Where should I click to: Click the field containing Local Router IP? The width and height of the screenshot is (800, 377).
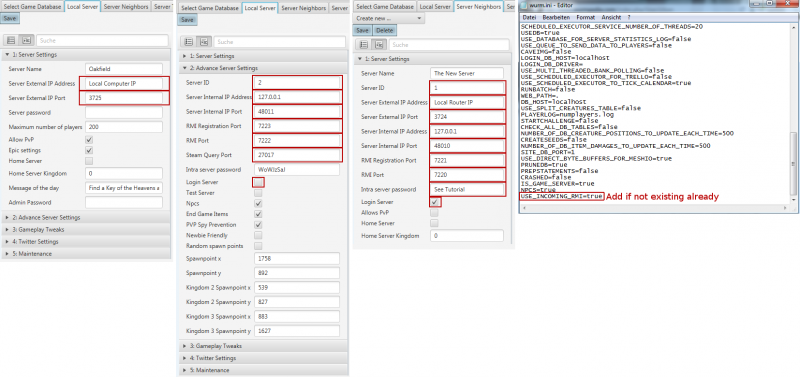pos(467,103)
